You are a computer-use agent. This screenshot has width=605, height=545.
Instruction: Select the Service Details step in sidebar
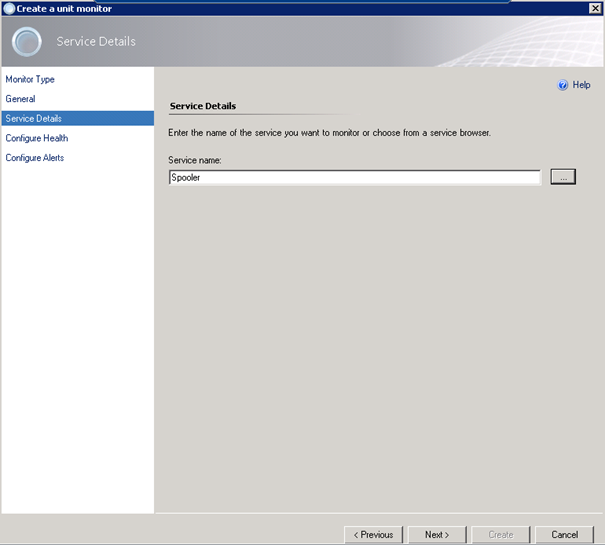[x=78, y=118]
